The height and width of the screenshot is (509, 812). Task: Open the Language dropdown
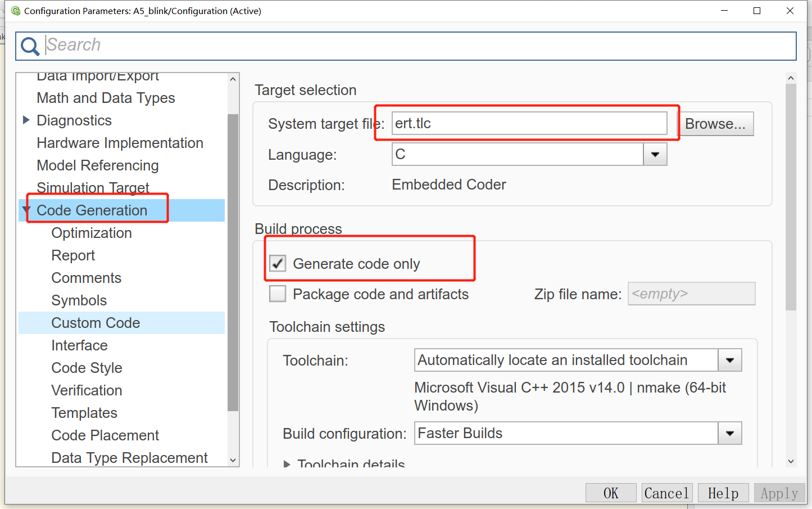coord(655,154)
